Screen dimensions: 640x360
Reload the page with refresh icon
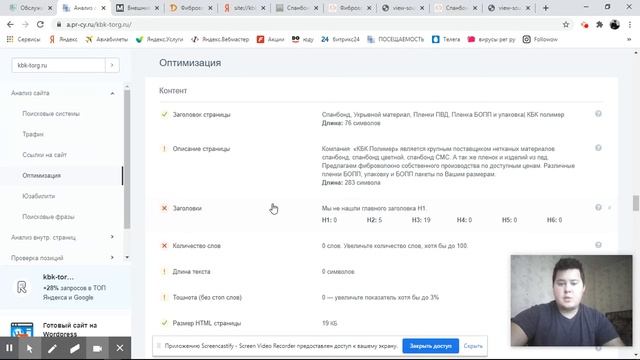(40, 24)
